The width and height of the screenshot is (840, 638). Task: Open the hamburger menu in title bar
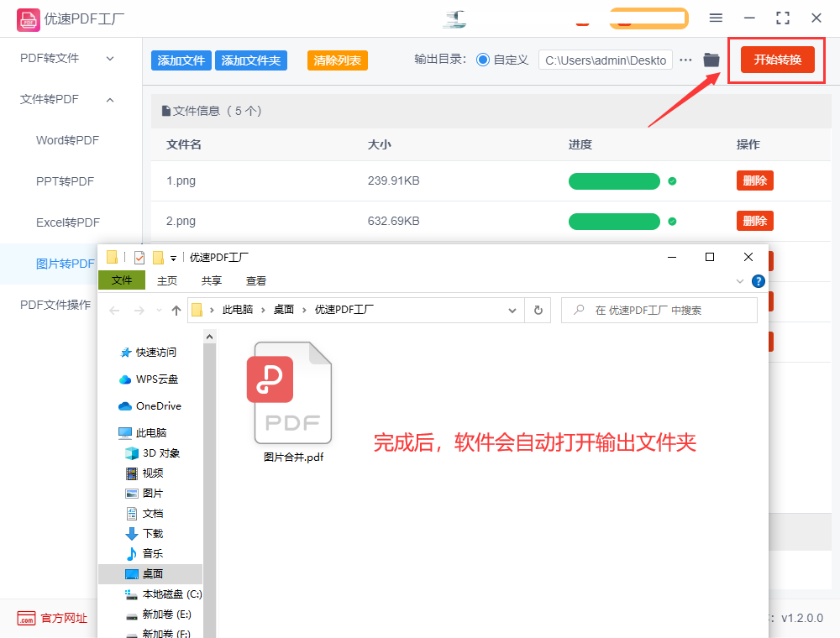pyautogui.click(x=716, y=18)
